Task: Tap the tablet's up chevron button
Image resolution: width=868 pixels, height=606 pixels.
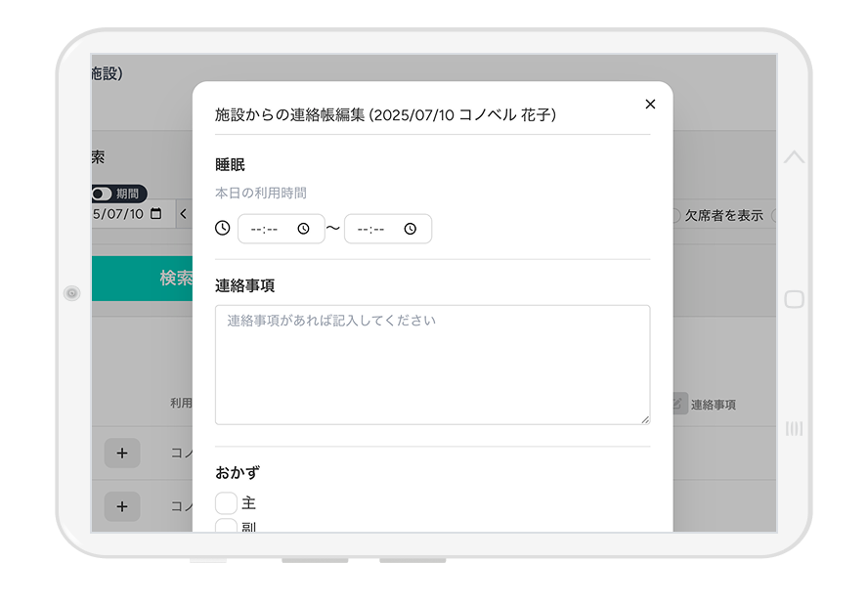Action: click(795, 156)
